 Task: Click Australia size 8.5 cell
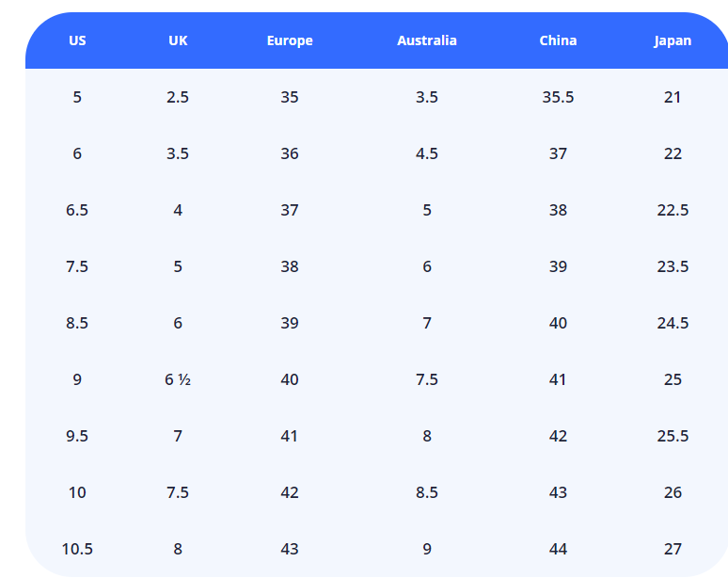(427, 492)
